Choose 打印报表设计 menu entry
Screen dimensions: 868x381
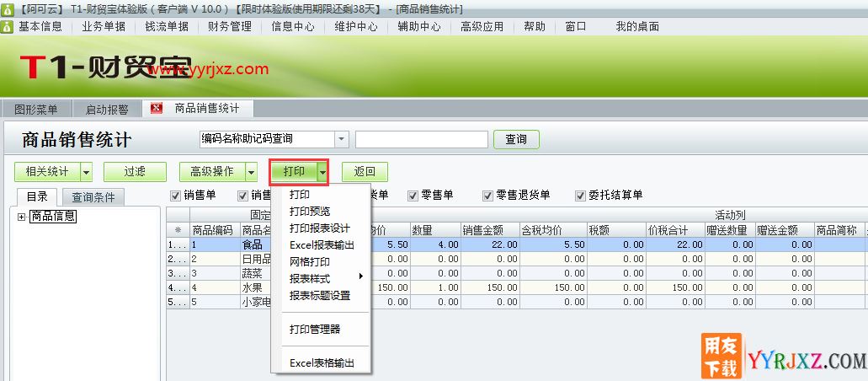pyautogui.click(x=319, y=228)
